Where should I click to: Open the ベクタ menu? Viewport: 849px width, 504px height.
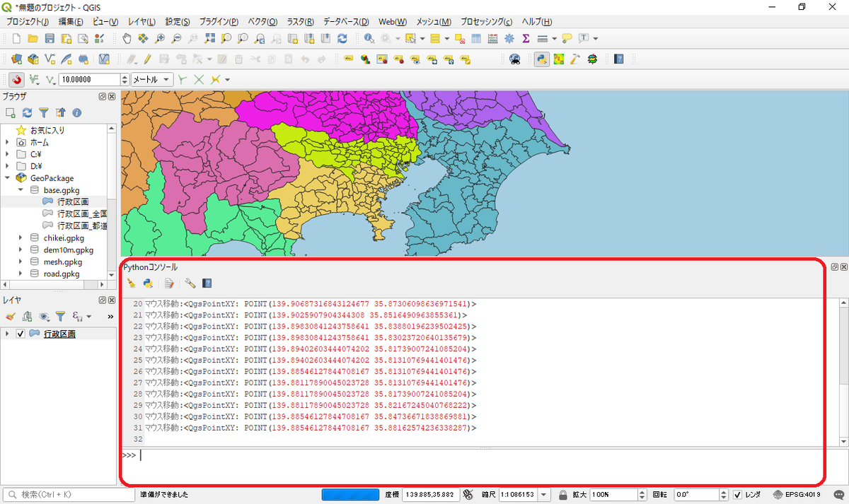pos(262,22)
